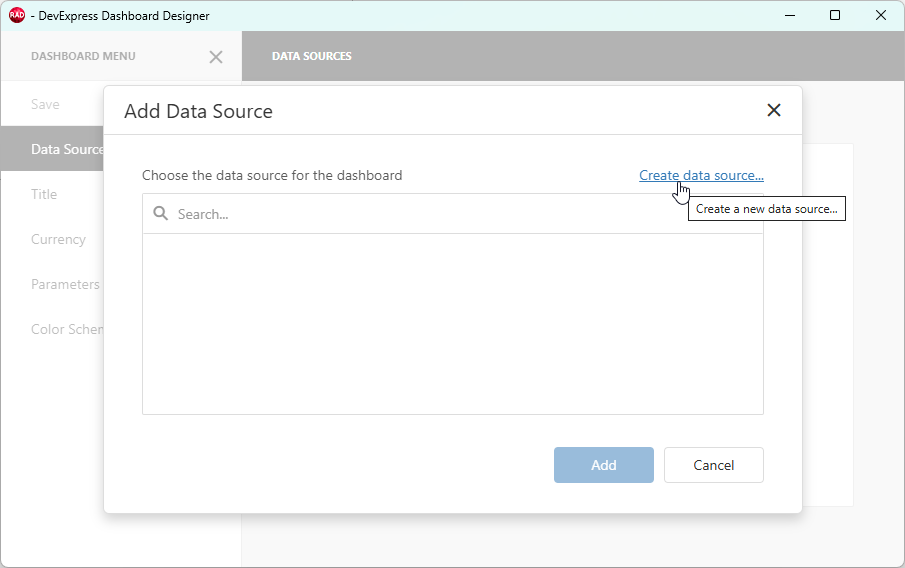This screenshot has height=568, width=905.
Task: Open the Currency menu item
Action: 52,239
